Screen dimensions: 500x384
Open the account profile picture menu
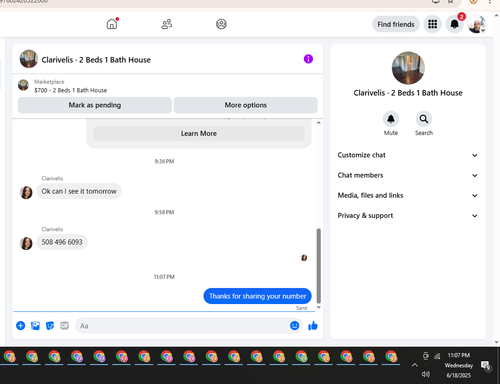476,24
